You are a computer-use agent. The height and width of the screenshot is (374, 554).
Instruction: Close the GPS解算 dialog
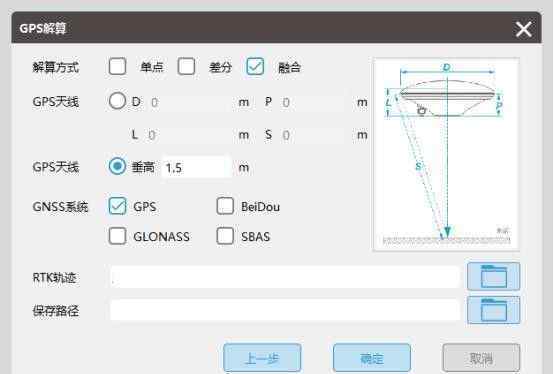(x=523, y=29)
